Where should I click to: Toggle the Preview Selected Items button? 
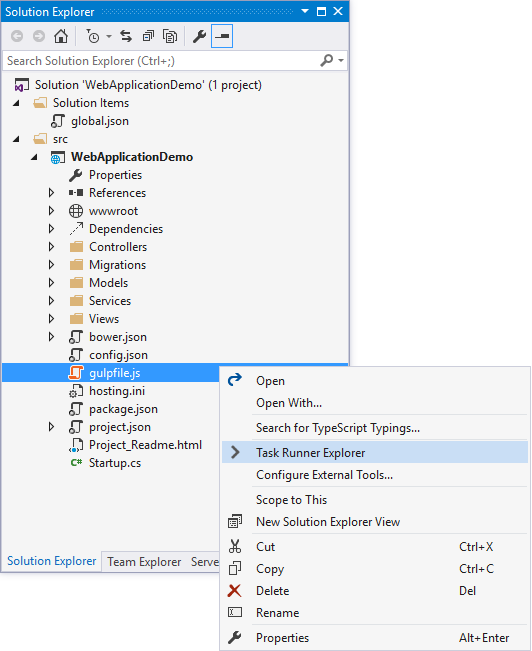pos(222,36)
